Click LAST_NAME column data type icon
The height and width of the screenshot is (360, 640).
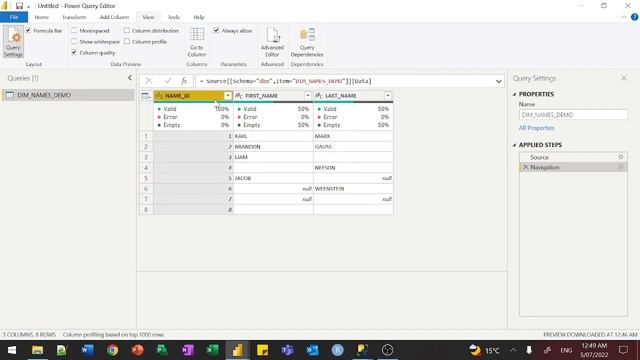319,96
